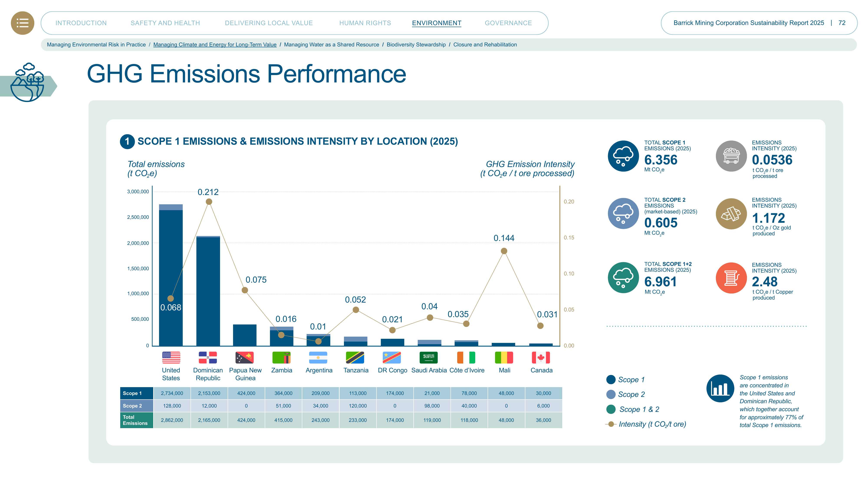Click the United States Scope 1 bar

coord(171,278)
